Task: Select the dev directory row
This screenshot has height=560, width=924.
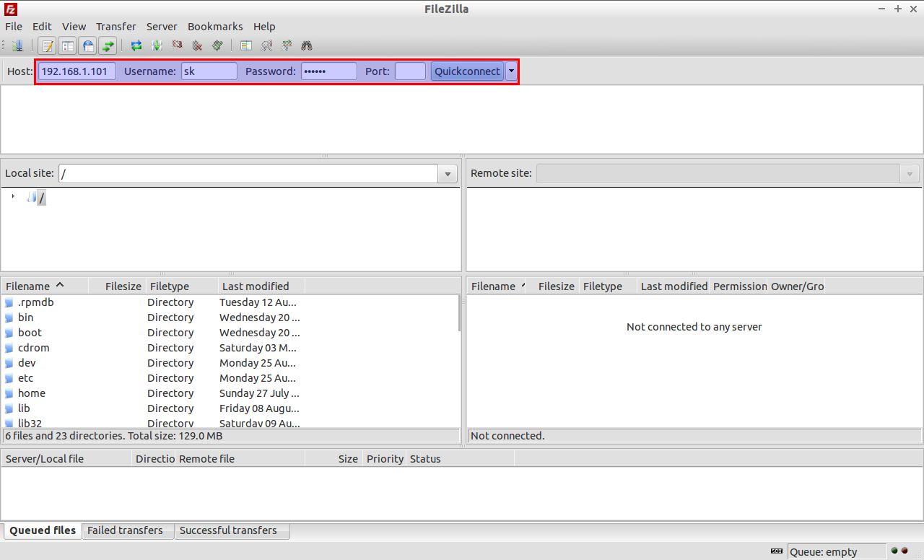Action: [230, 363]
